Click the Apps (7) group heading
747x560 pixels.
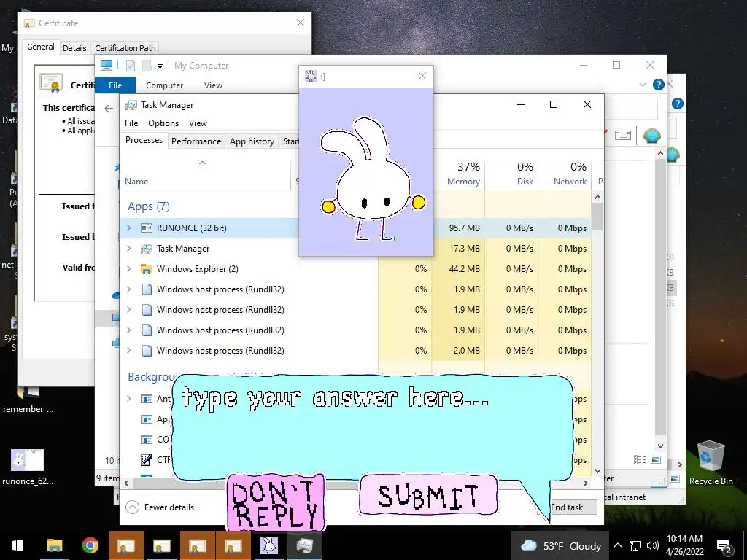pos(149,206)
